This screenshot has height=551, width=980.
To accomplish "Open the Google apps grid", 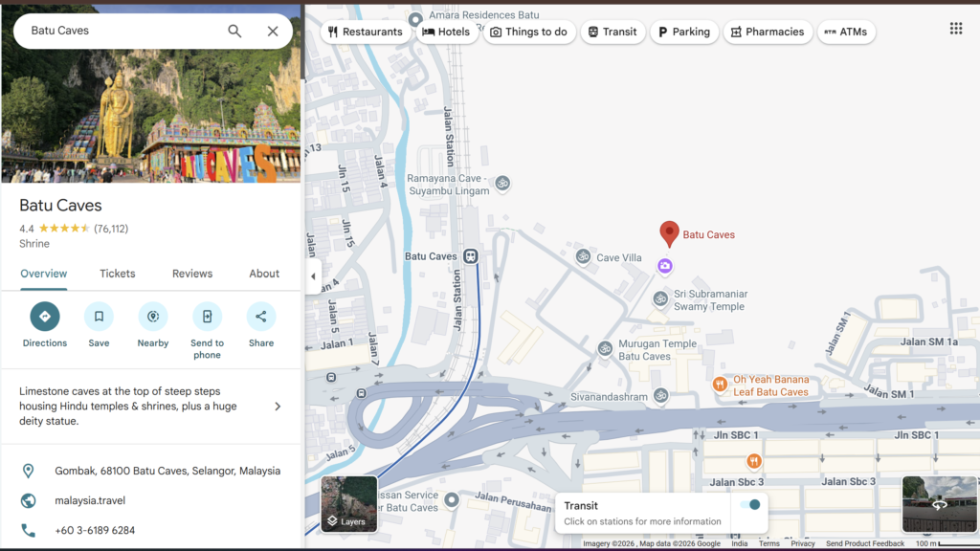I will coord(955,29).
